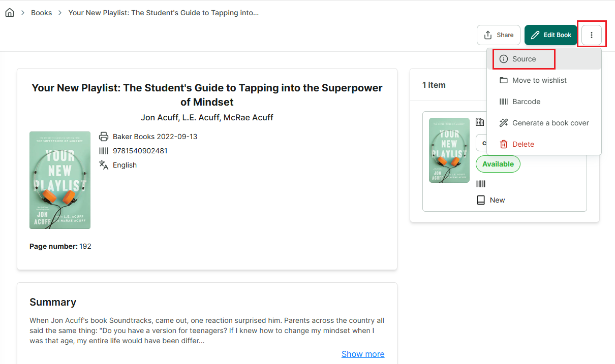Open the large book cover image
The image size is (615, 364).
(60, 180)
